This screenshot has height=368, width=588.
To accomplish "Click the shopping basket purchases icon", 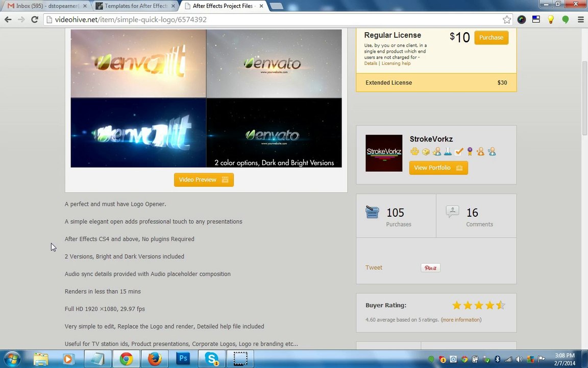I will [x=372, y=212].
